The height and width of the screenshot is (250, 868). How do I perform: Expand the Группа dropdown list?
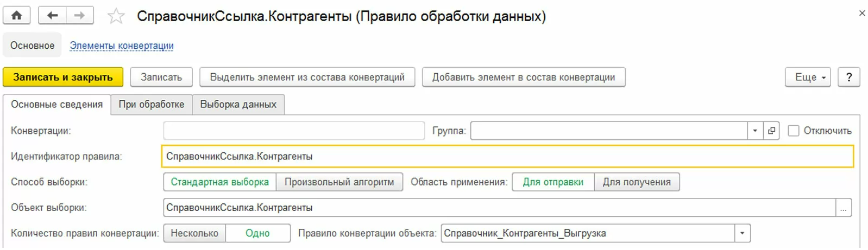pos(755,131)
